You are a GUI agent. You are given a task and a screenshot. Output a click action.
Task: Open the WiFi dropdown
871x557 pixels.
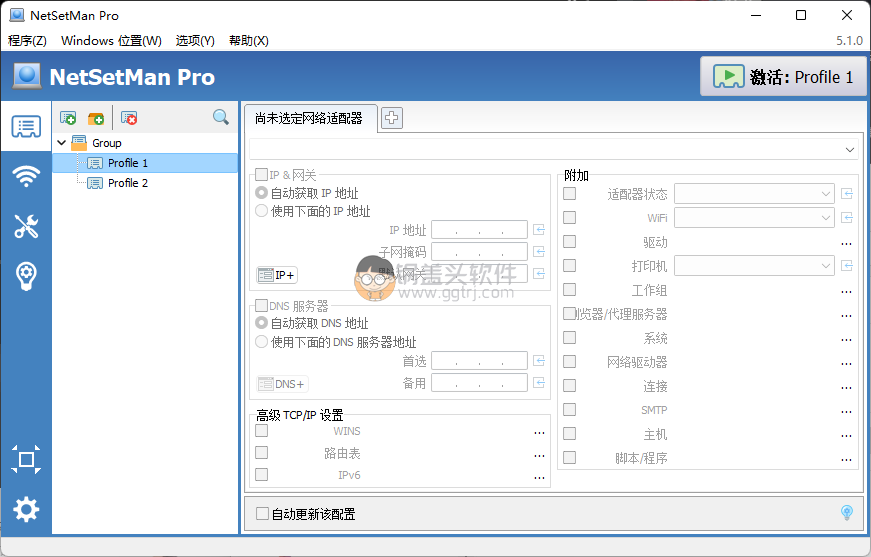point(754,217)
